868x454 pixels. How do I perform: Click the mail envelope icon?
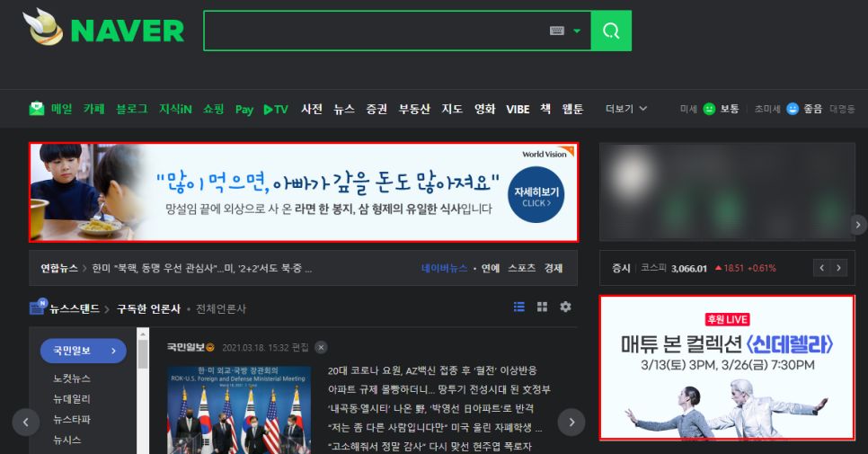pyautogui.click(x=37, y=109)
